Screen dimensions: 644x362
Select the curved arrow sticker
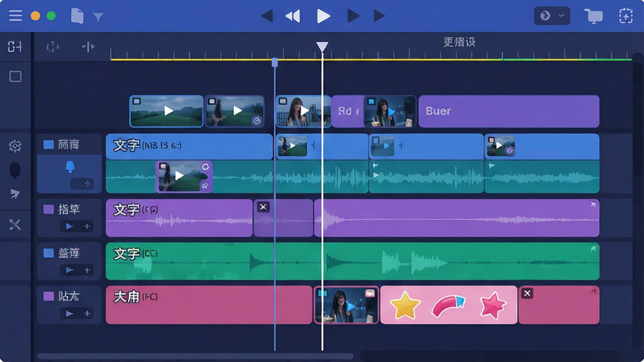pyautogui.click(x=448, y=307)
